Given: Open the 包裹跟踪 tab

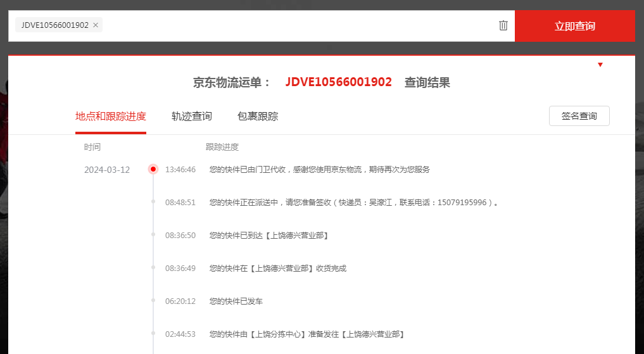Looking at the screenshot, I should point(258,117).
